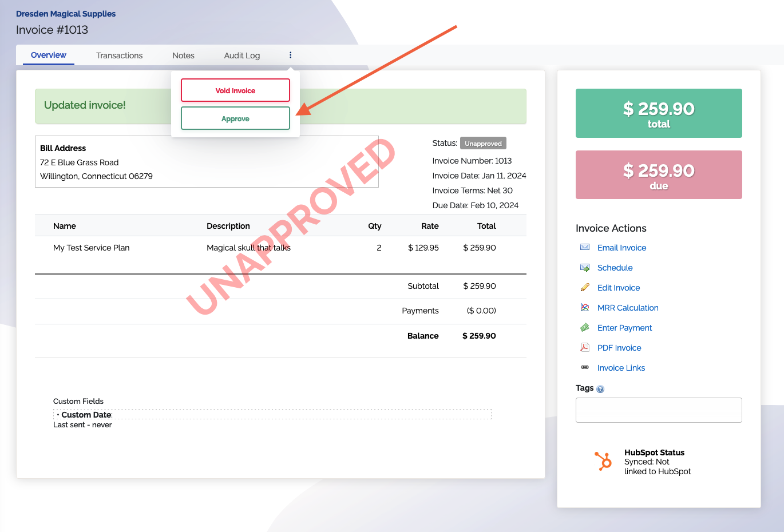Screen dimensions: 784x532
Task: Toggle the Unapproved status badge
Action: (x=483, y=143)
